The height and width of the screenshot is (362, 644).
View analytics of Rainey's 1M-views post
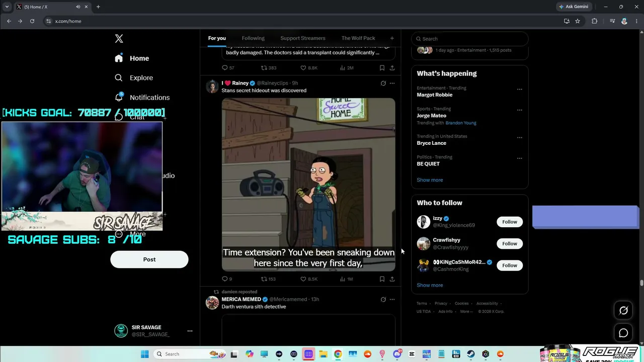pyautogui.click(x=347, y=279)
